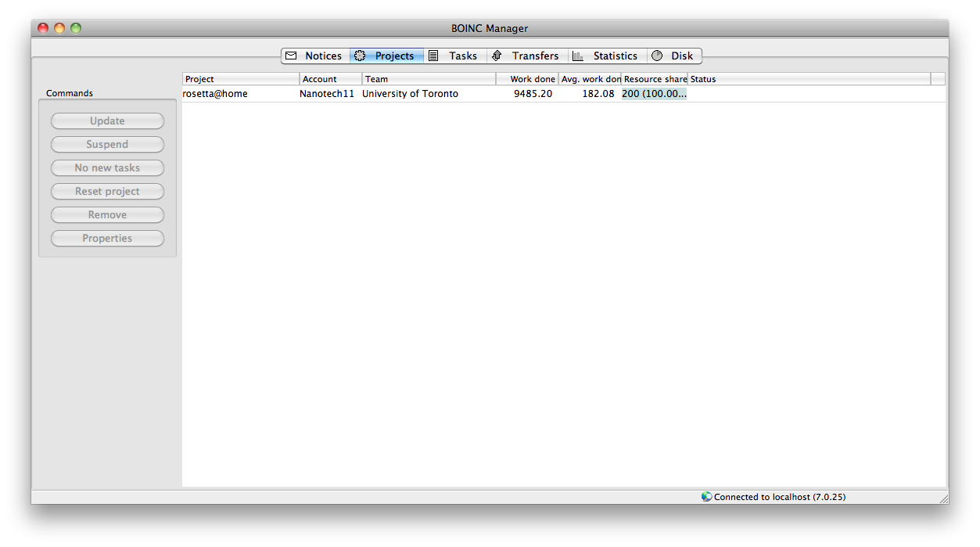The image size is (980, 547).
Task: Click the University of Toronto team cell
Action: pyautogui.click(x=411, y=94)
